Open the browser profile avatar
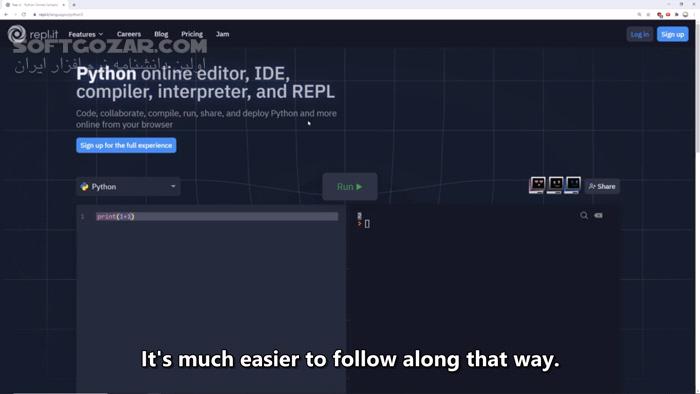The width and height of the screenshot is (700, 394). pos(685,14)
